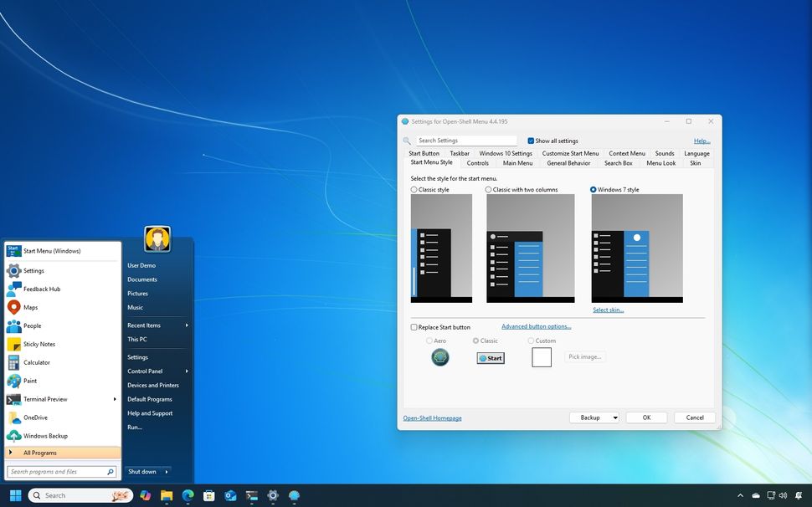Screen dimensions: 812x507
Task: Launch Maps from the start menu
Action: (x=30, y=307)
